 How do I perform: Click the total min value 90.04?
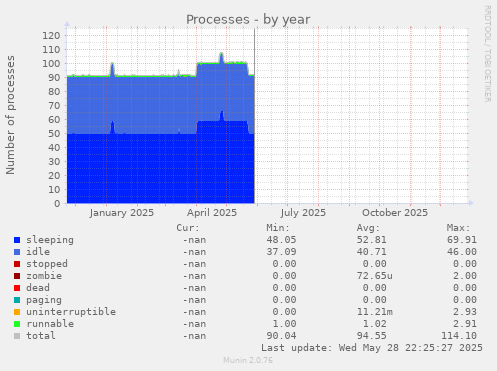tap(281, 336)
